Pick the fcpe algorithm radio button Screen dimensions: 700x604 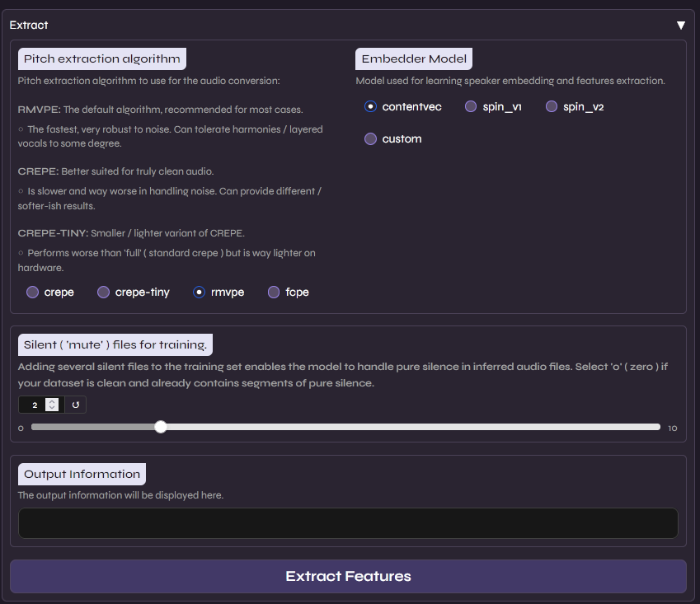pyautogui.click(x=274, y=293)
